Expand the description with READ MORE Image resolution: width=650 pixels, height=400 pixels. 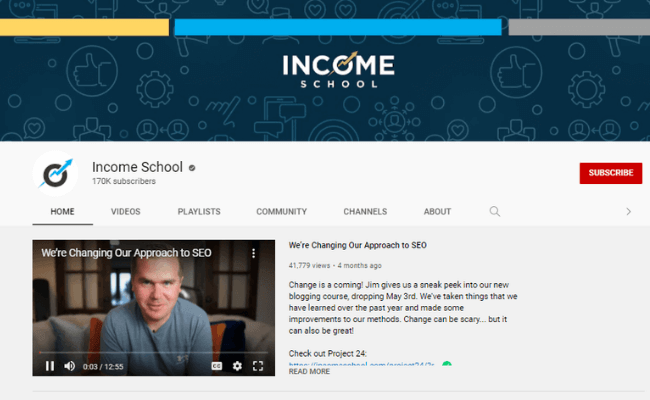coord(309,371)
